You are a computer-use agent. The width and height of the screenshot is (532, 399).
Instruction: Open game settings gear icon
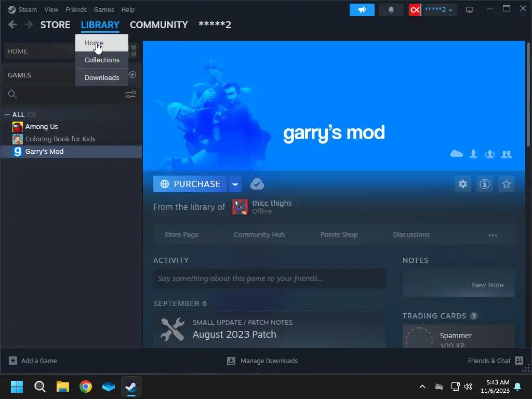463,184
